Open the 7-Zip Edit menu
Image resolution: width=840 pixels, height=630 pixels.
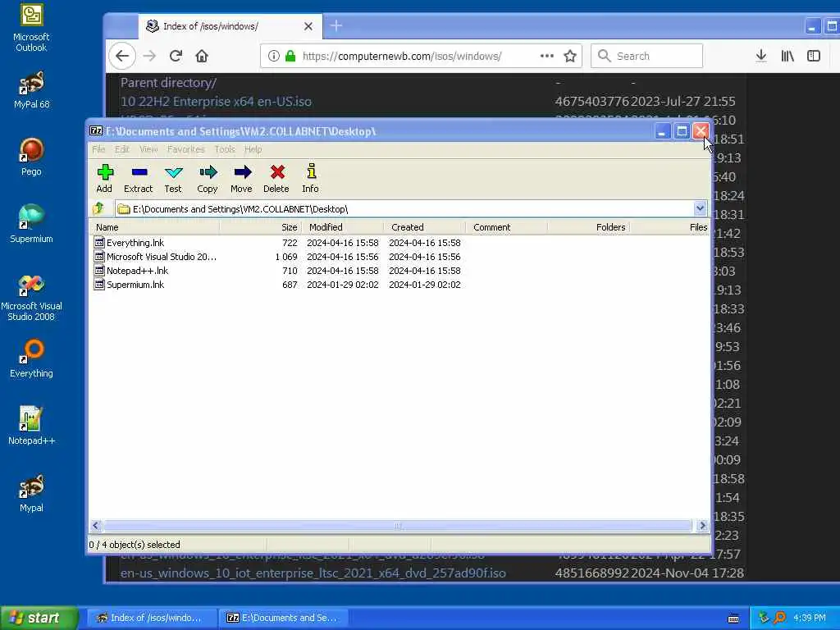click(x=122, y=149)
